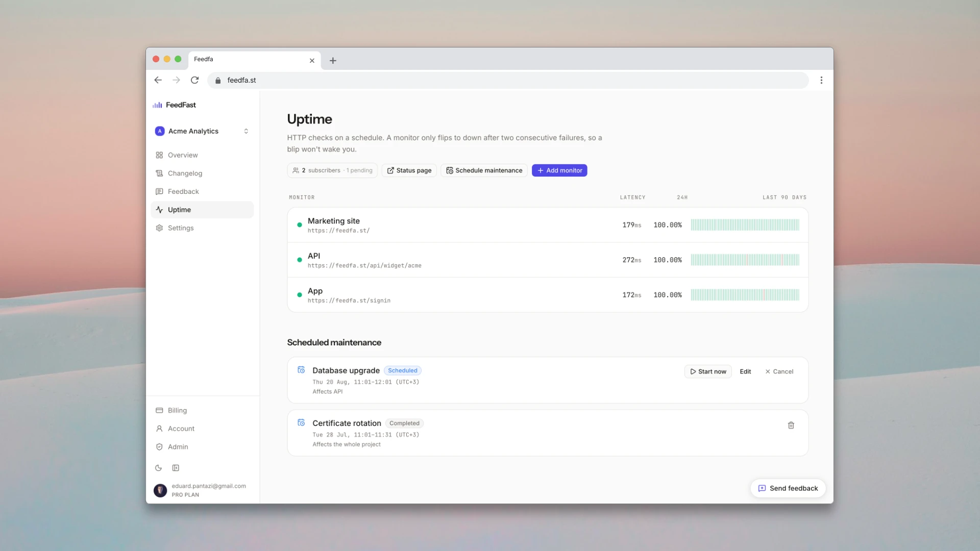Collapse the sidebar panel icon
Screen dimensions: 980x551
(x=176, y=468)
